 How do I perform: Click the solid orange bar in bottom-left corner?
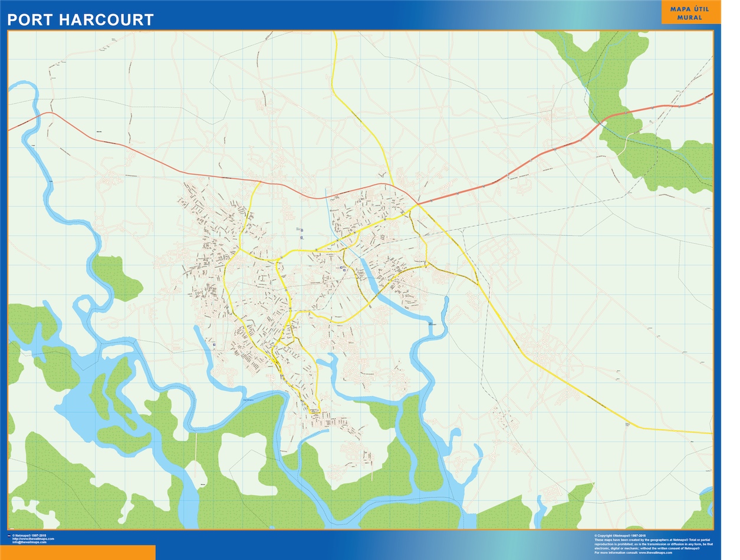(78, 552)
